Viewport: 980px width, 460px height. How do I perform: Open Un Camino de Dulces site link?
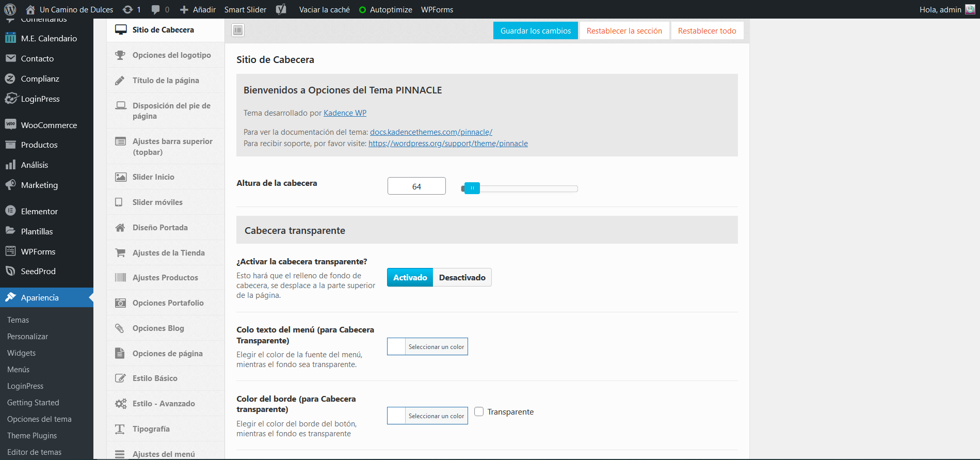(x=70, y=9)
